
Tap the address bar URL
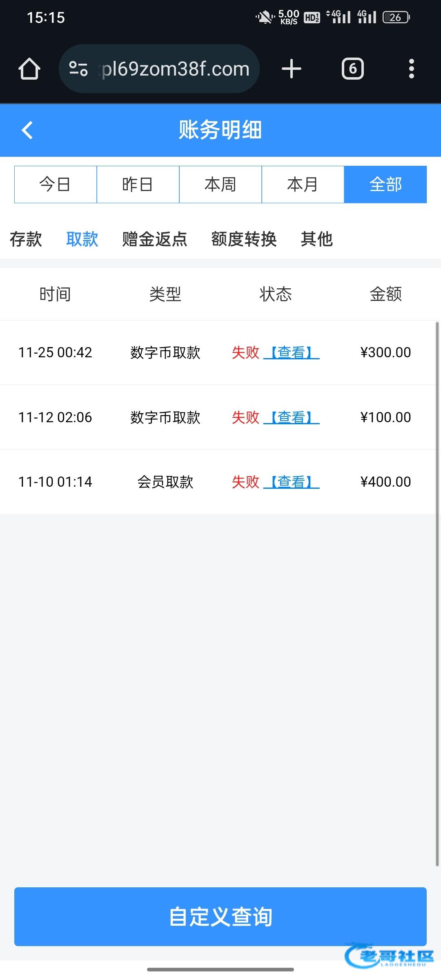click(176, 69)
